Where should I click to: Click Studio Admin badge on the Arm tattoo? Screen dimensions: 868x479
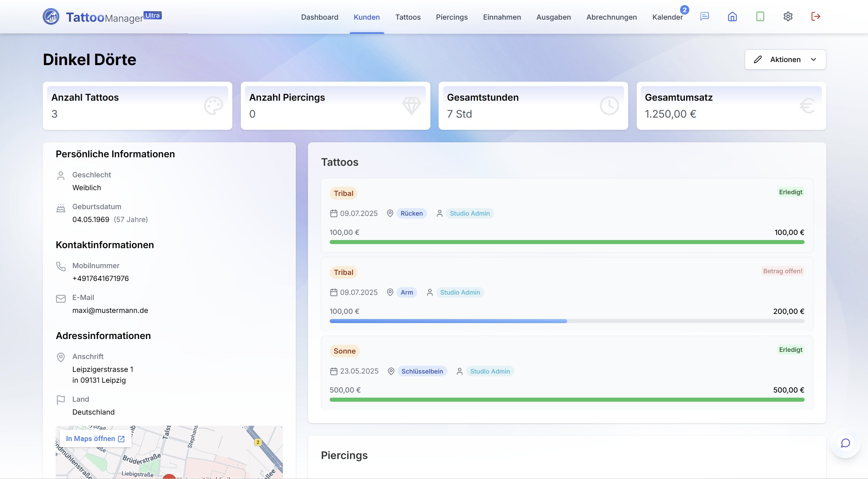point(460,292)
